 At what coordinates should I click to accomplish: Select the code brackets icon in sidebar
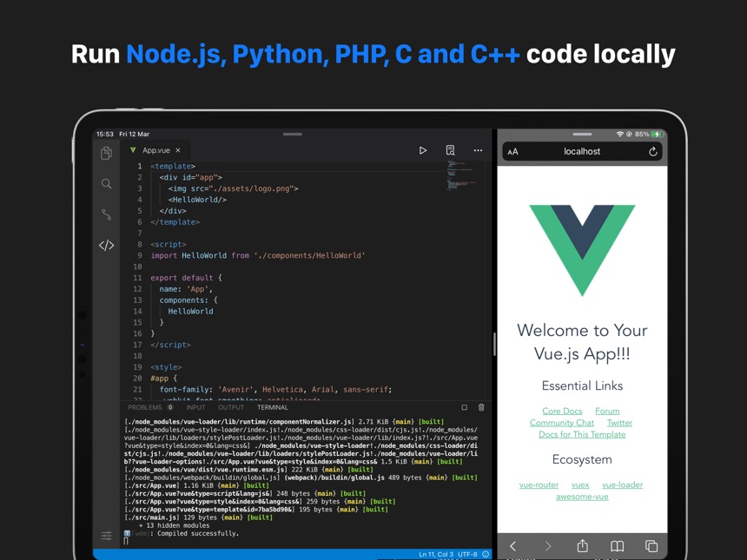(x=106, y=245)
